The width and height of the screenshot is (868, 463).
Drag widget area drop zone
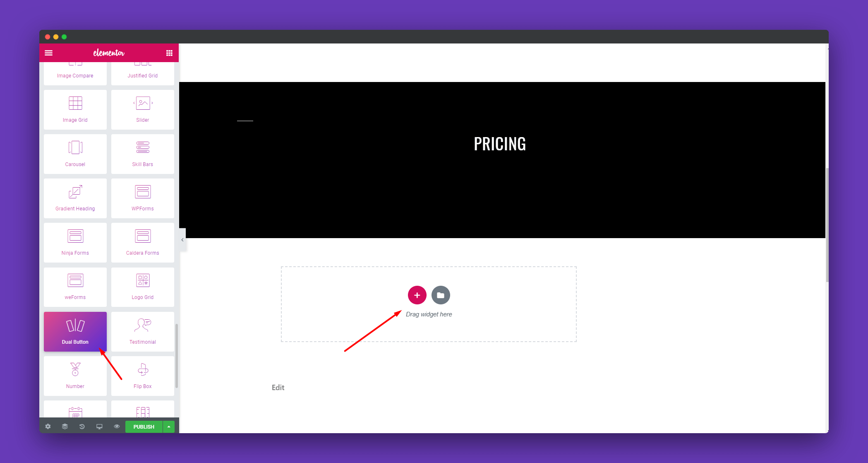(x=429, y=303)
